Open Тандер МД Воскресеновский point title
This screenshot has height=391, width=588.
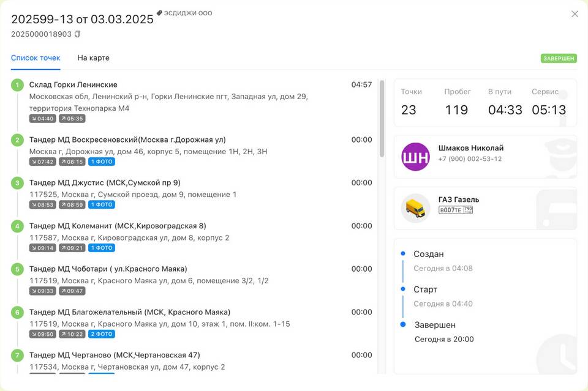127,140
